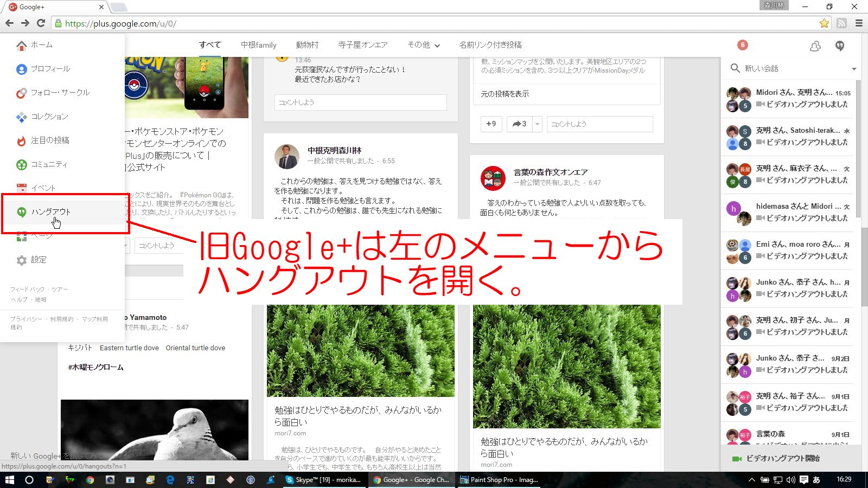This screenshot has width=868, height=488.
Task: Click the page vertical scrollbar
Action: [865, 266]
